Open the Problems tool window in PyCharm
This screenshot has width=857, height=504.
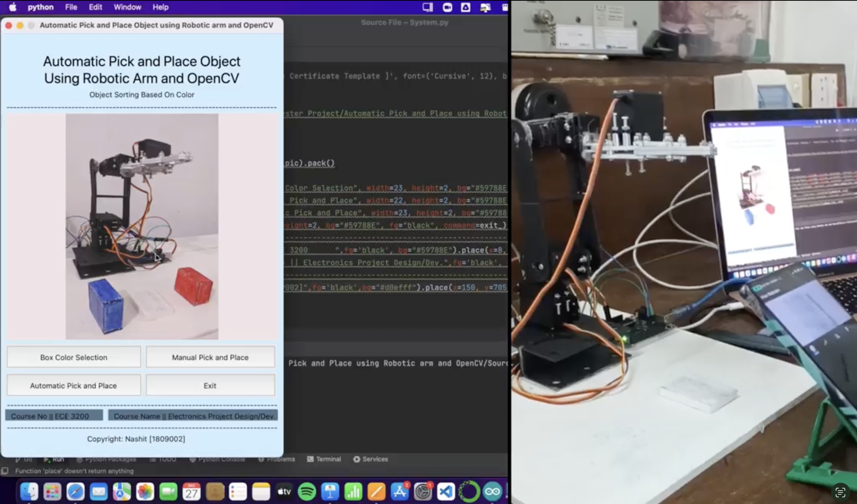tap(277, 459)
